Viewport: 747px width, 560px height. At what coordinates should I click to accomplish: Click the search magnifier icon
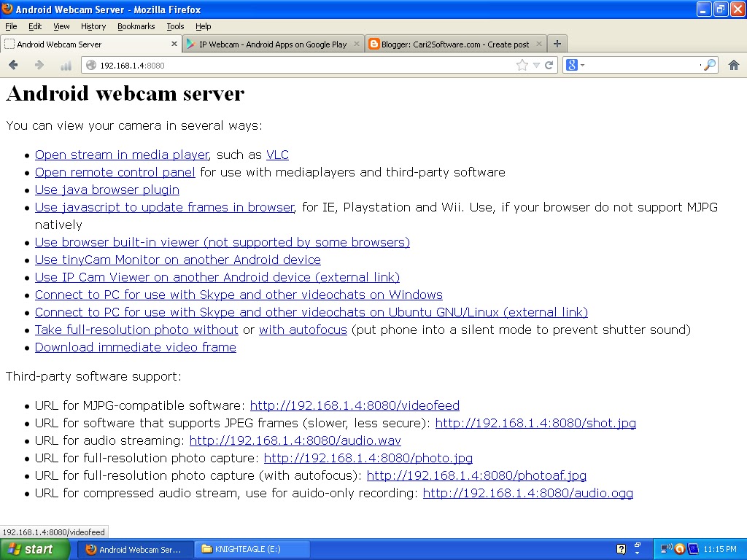tap(710, 65)
